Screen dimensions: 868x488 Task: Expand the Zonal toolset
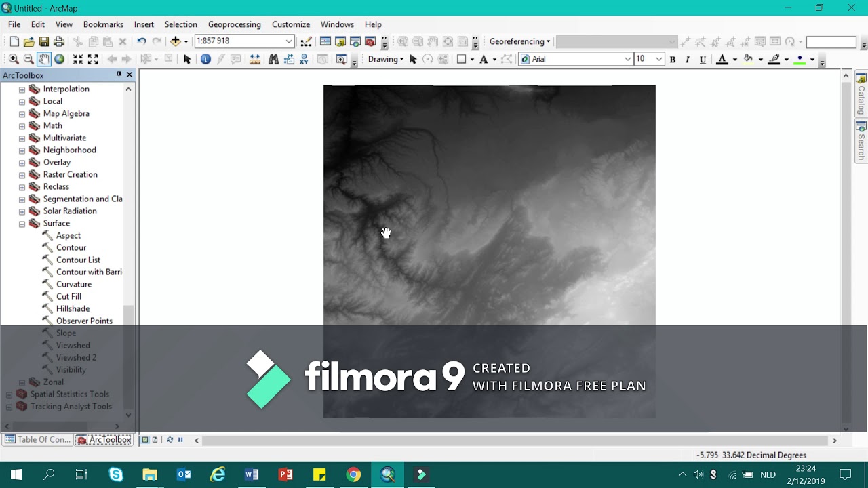(22, 382)
